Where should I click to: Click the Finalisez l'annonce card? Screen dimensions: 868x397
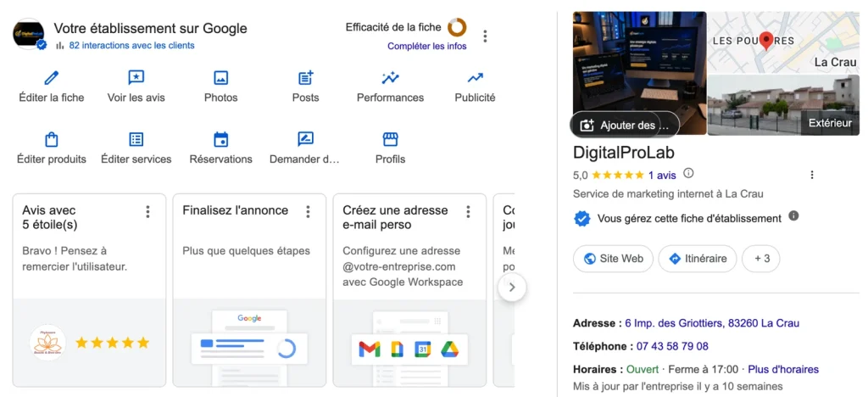point(249,290)
